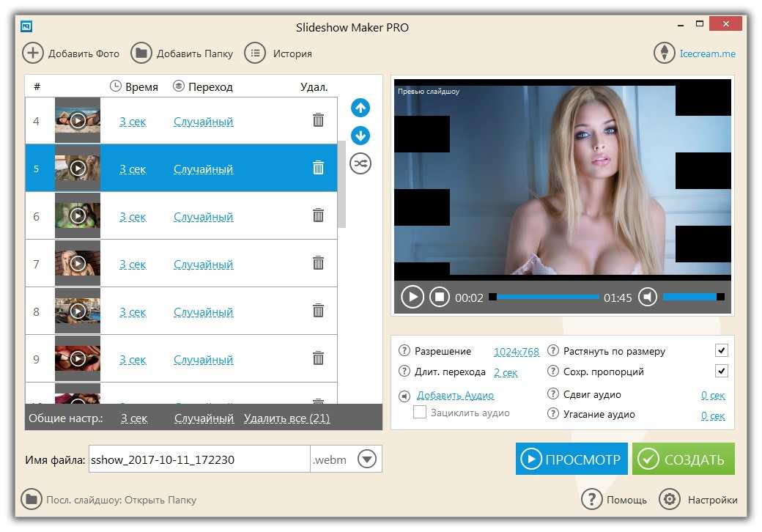
Task: Click the preview volume slider
Action: 694,297
